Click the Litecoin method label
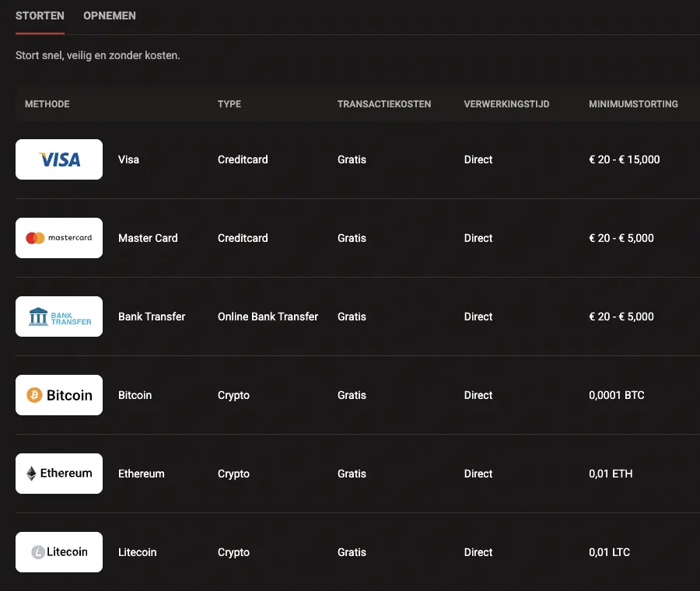 point(137,552)
